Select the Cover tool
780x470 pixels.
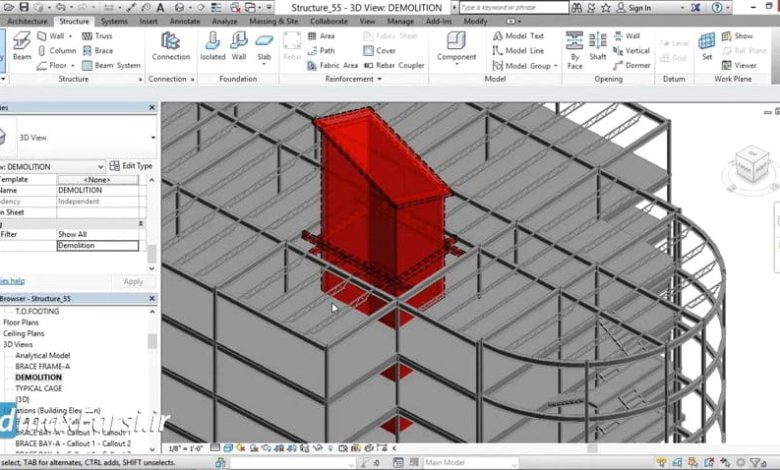[380, 51]
